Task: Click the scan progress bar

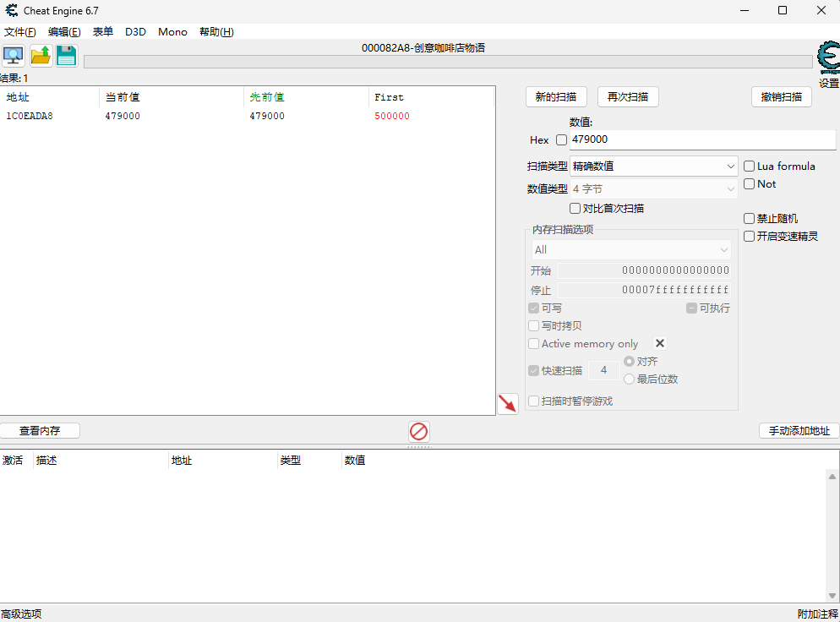Action: (x=448, y=62)
